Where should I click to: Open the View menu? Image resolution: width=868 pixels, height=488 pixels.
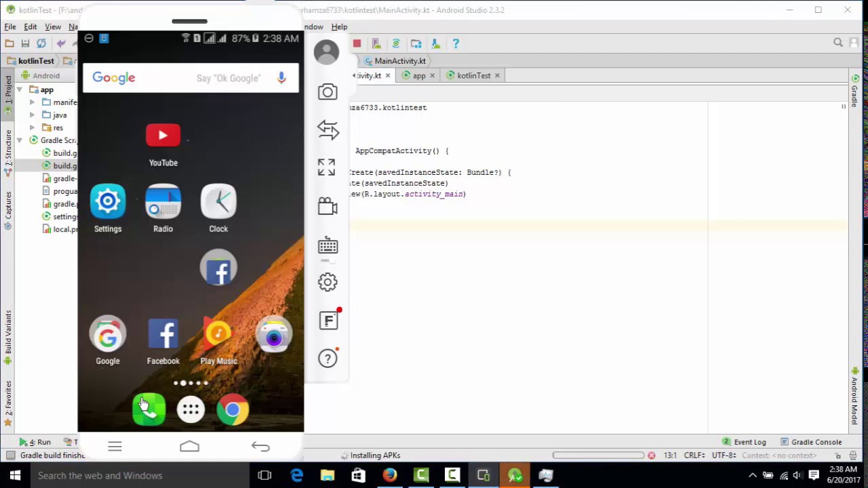tap(53, 27)
